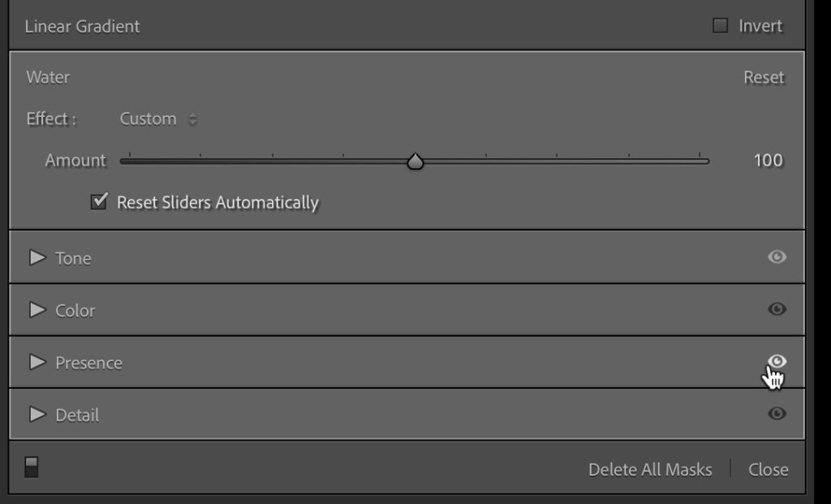Click the Linear Gradient header label
The width and height of the screenshot is (831, 504).
[x=82, y=27]
